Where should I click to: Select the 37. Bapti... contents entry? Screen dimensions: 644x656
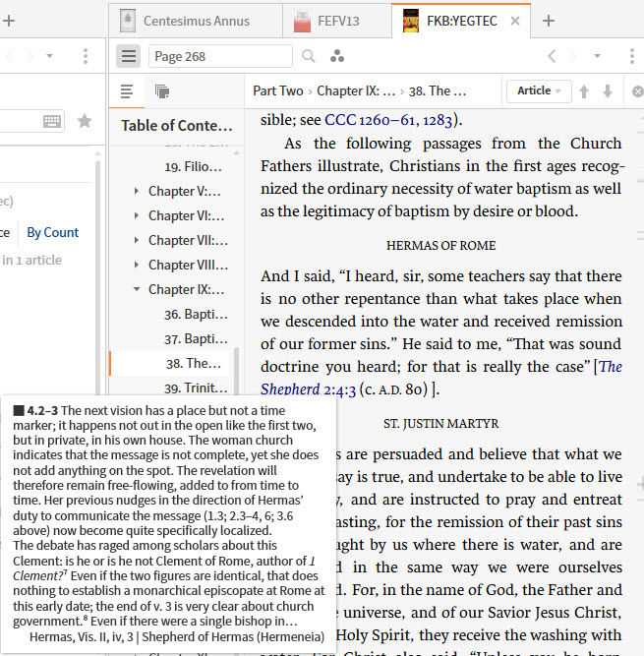[196, 338]
